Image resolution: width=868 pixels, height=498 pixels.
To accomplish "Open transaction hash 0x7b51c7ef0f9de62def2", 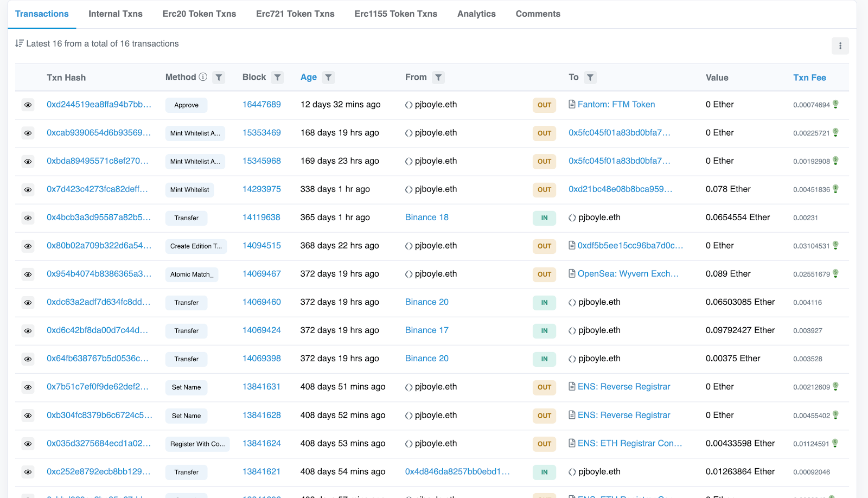I will (98, 386).
